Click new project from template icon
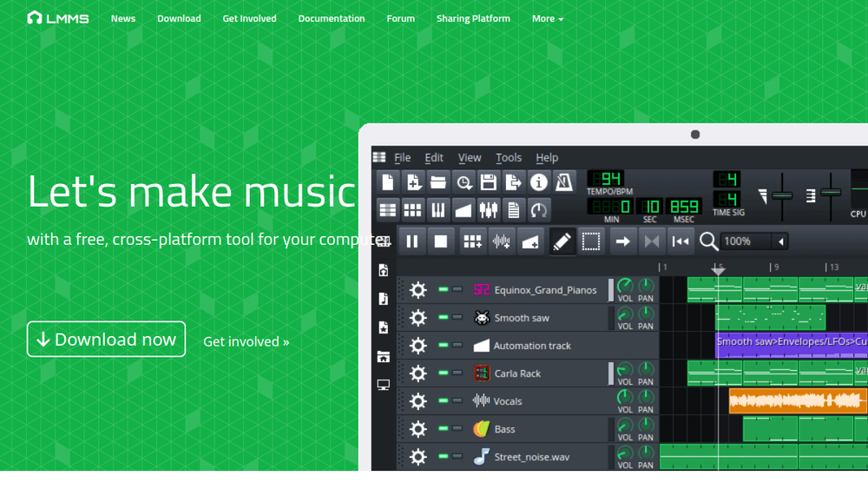The width and height of the screenshot is (868, 489). [413, 182]
